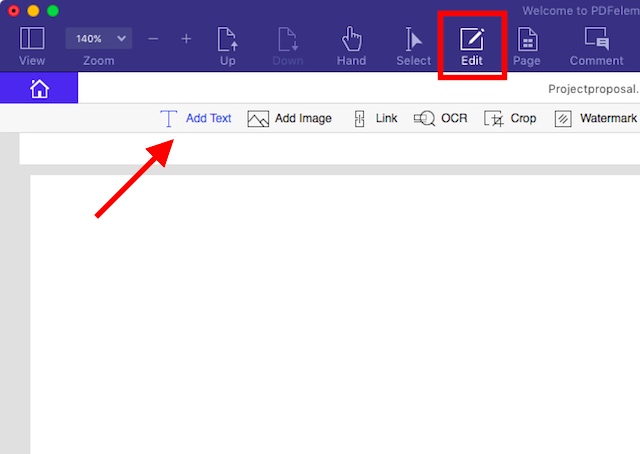
Task: Click the Add Text tool
Action: [x=196, y=118]
